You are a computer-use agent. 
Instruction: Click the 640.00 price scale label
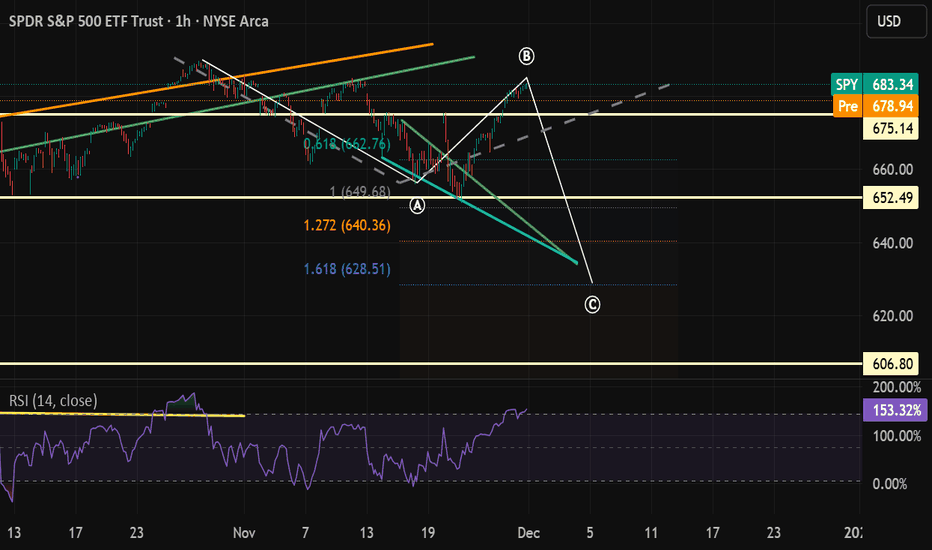click(x=892, y=243)
